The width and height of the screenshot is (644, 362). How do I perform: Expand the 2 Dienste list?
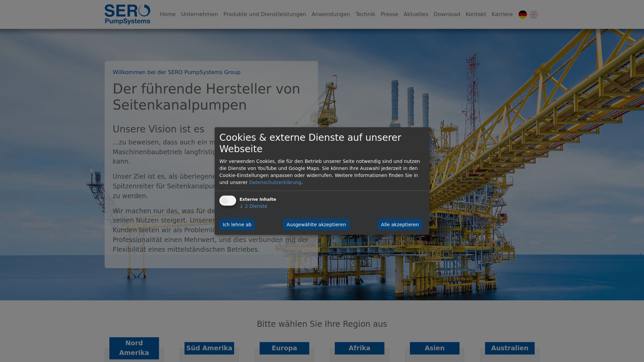[254, 206]
